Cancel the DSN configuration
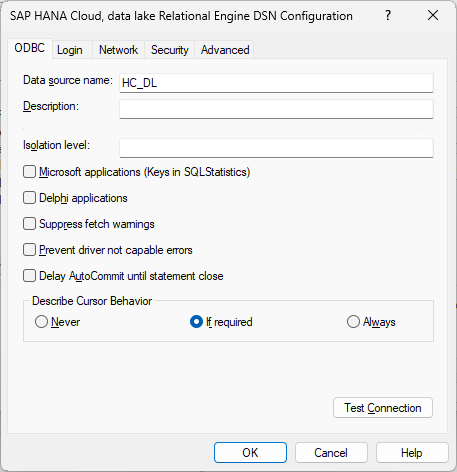Image resolution: width=457 pixels, height=472 pixels. (331, 453)
